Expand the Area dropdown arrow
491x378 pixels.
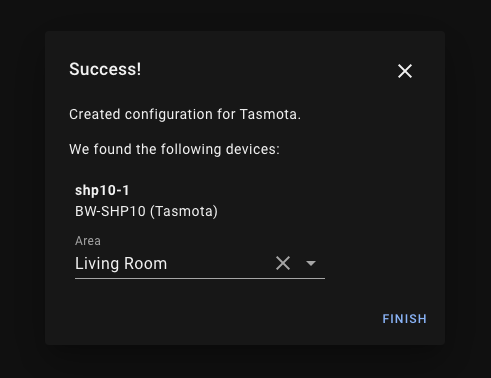coord(311,263)
